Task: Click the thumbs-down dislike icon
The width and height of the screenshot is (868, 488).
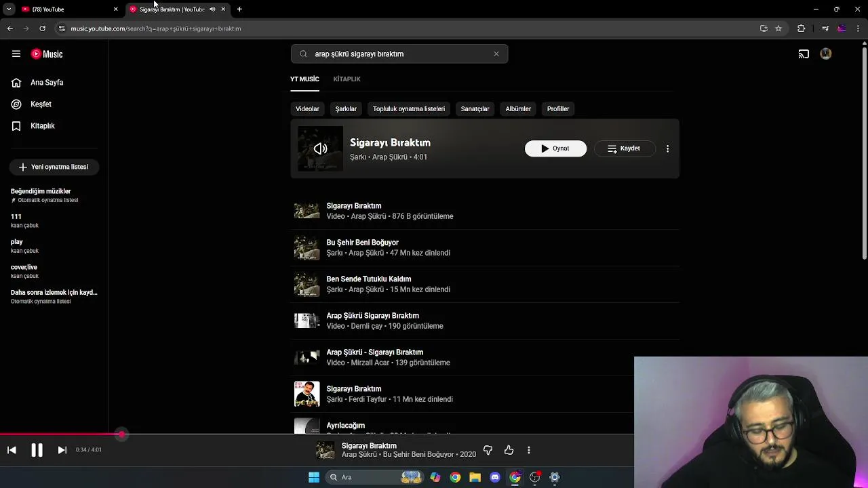Action: pyautogui.click(x=488, y=450)
